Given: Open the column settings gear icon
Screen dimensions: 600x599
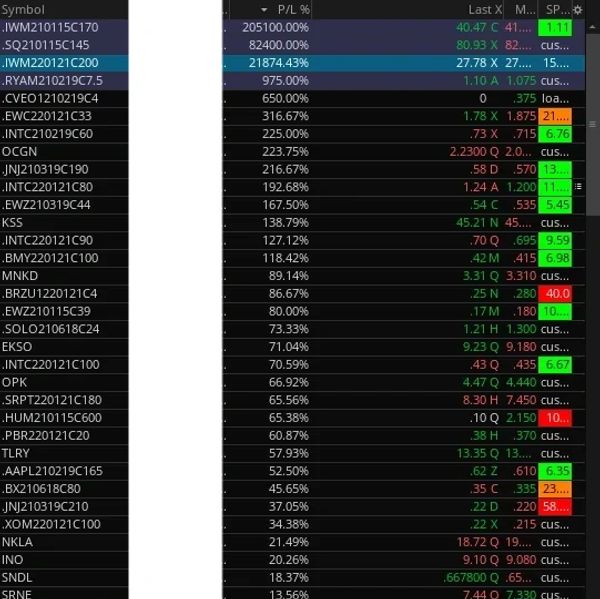Looking at the screenshot, I should point(578,10).
